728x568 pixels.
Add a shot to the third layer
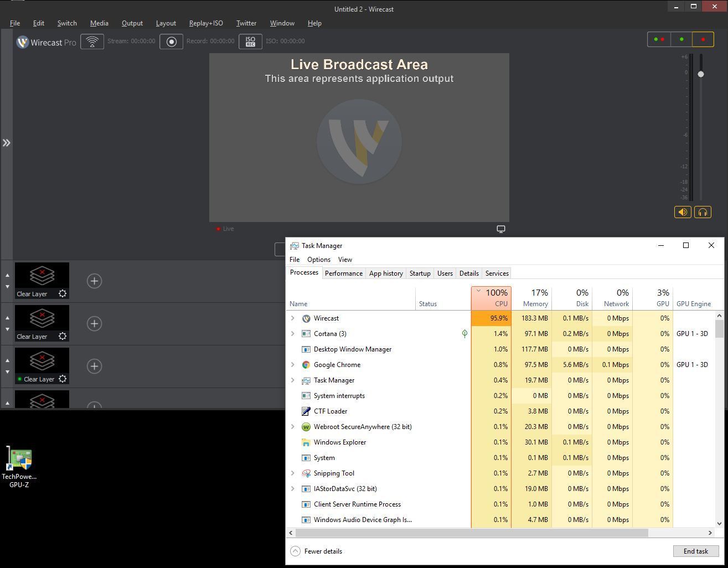94,366
